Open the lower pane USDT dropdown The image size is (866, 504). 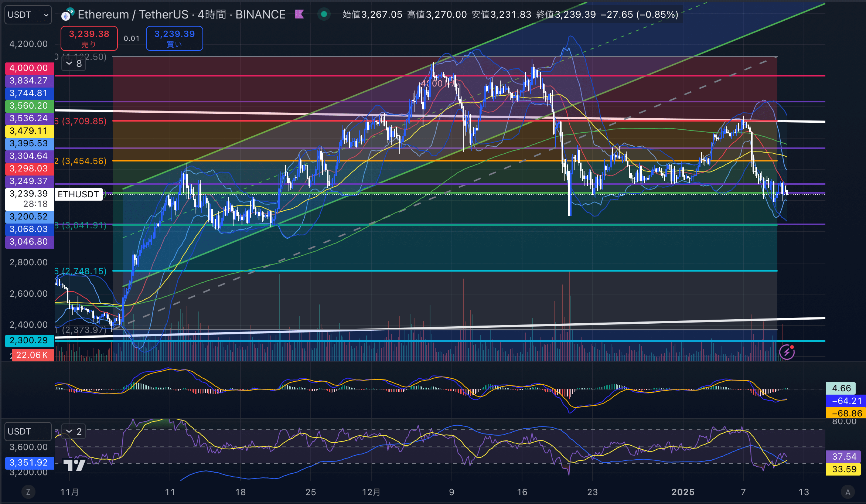[x=28, y=432]
